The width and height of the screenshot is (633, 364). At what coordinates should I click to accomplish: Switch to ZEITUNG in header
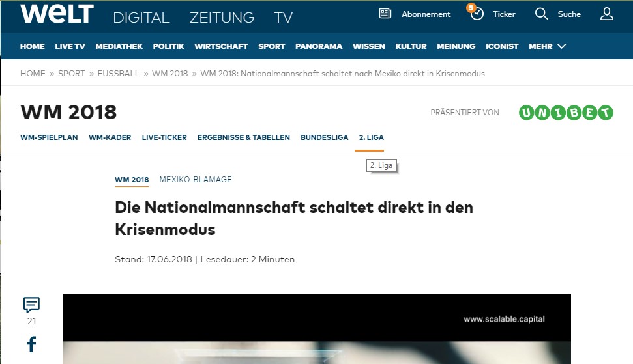coord(222,18)
